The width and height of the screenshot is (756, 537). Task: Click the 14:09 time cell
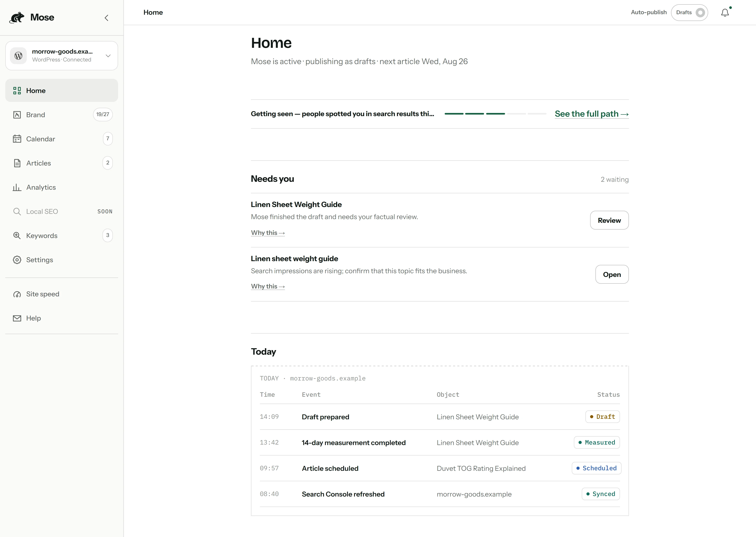269,417
